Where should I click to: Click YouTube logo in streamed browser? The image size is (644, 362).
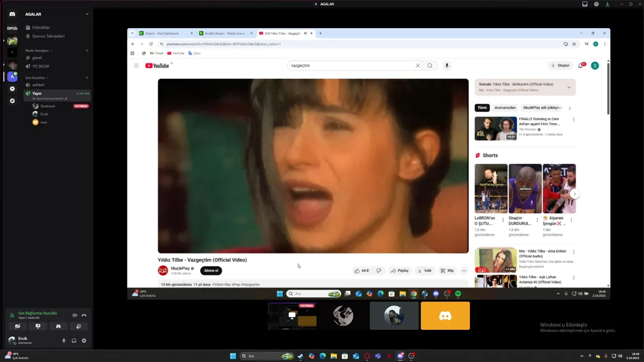click(x=158, y=65)
